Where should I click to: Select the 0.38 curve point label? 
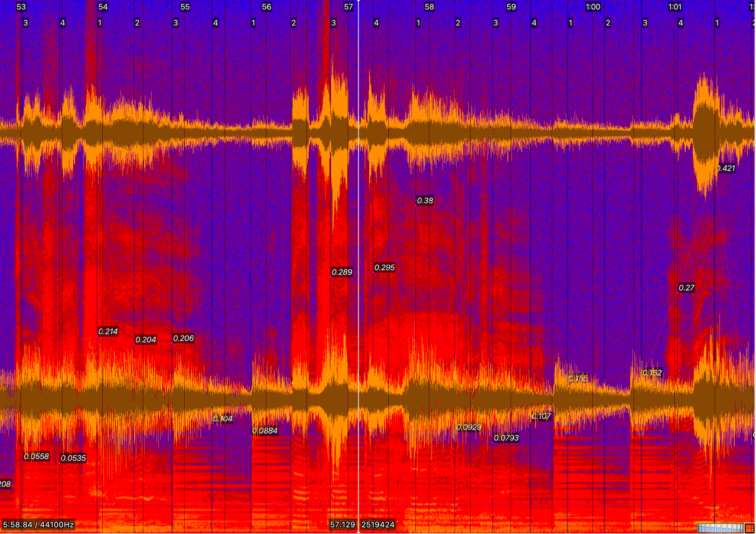coord(425,201)
